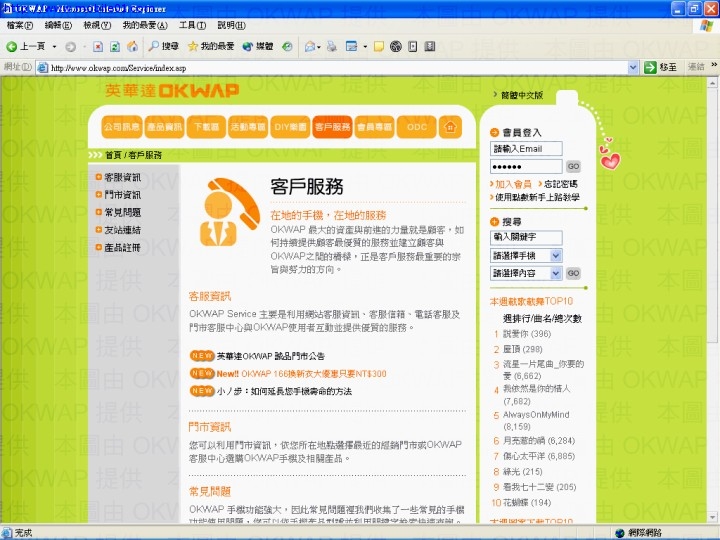Open the Search magnifier in toolbar
The height and width of the screenshot is (540, 720).
coord(153,46)
